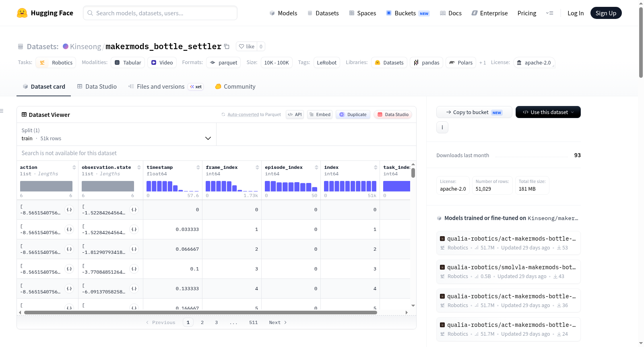Open the more options three-dot menu
This screenshot has height=347, width=644.
point(442,127)
